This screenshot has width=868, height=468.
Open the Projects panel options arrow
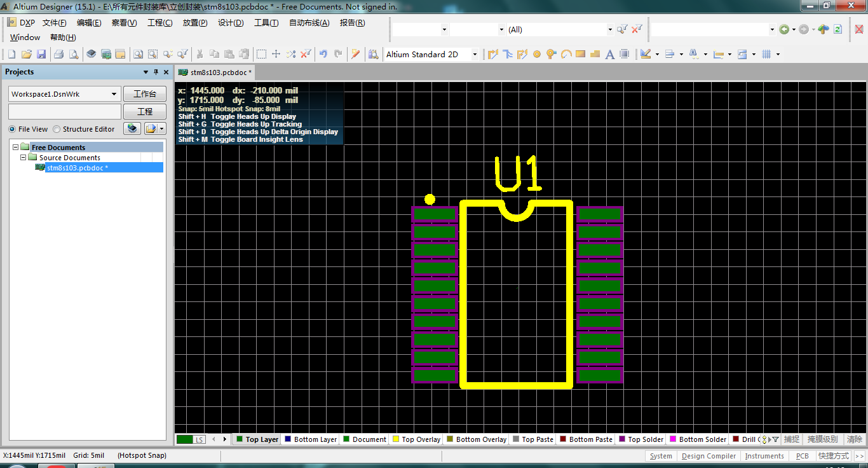tap(146, 72)
